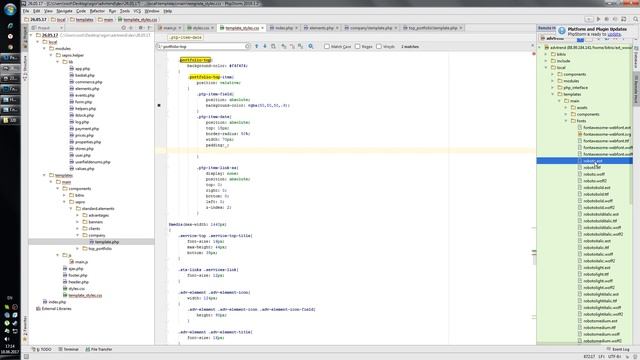The width and height of the screenshot is (640, 360).
Task: Expand the bitrix folder in the remote host tree
Action: (x=546, y=54)
